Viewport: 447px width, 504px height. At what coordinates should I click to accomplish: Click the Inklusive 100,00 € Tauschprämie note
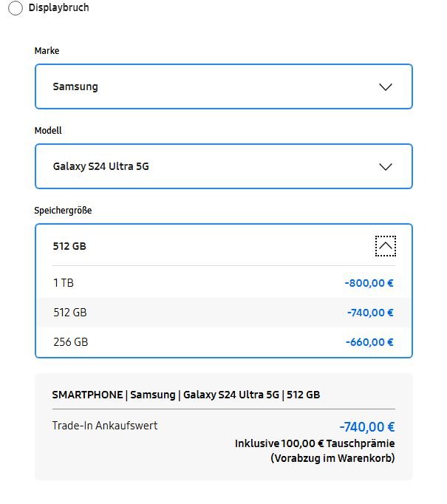pyautogui.click(x=315, y=443)
